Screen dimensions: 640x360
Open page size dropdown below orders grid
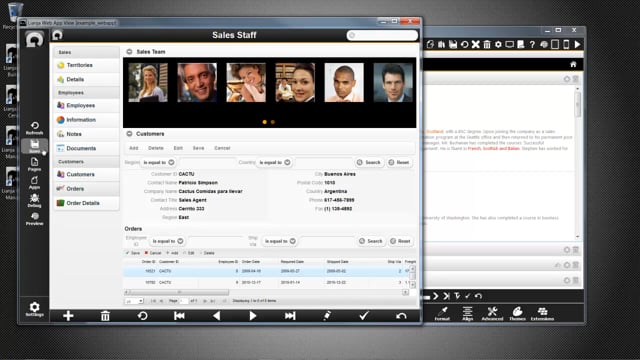click(x=134, y=301)
